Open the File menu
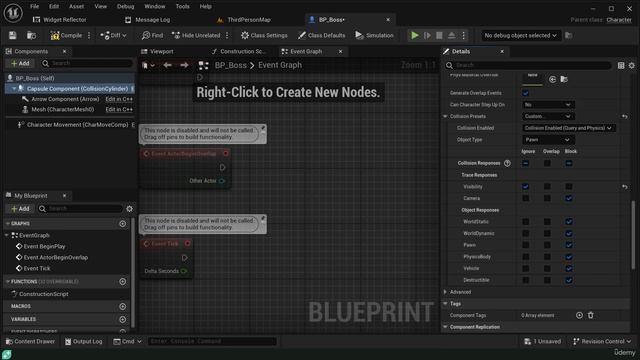 34,7
